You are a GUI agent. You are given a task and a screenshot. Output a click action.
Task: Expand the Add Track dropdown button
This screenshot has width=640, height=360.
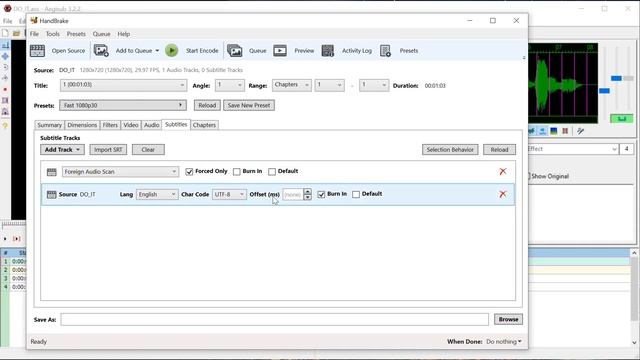point(62,150)
